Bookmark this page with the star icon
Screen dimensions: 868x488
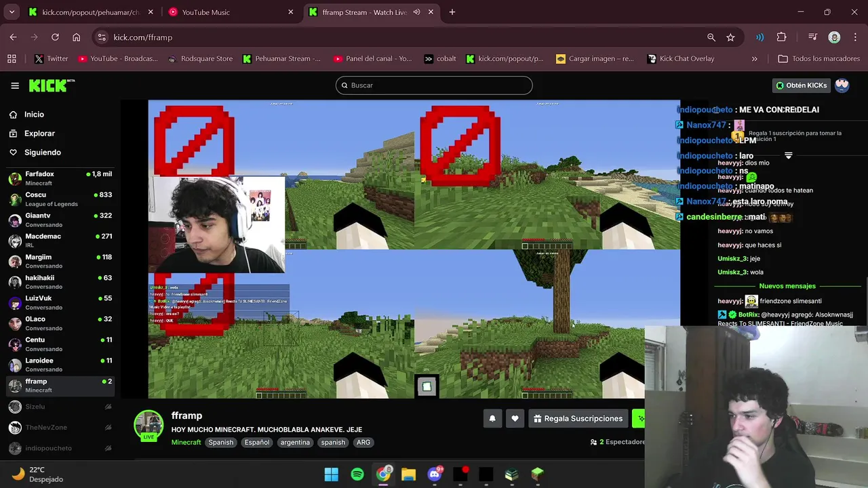730,37
